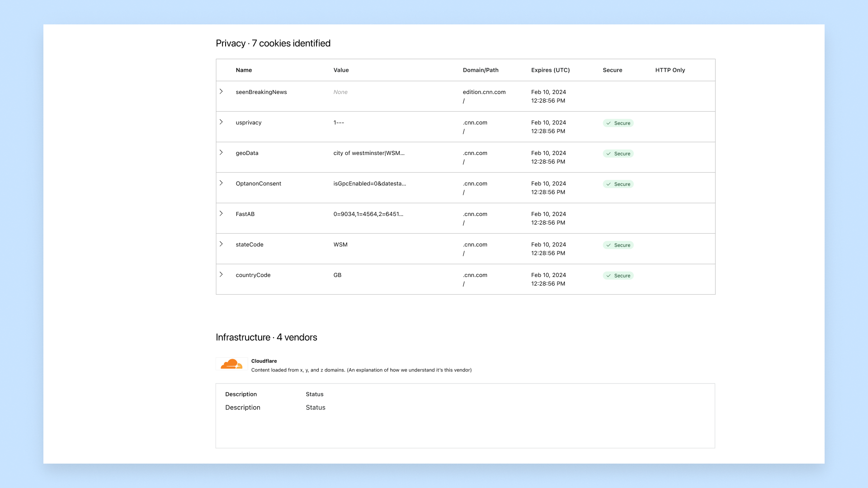Click the Secure badge for geoData
Screen dimensions: 868x488
pos(618,154)
